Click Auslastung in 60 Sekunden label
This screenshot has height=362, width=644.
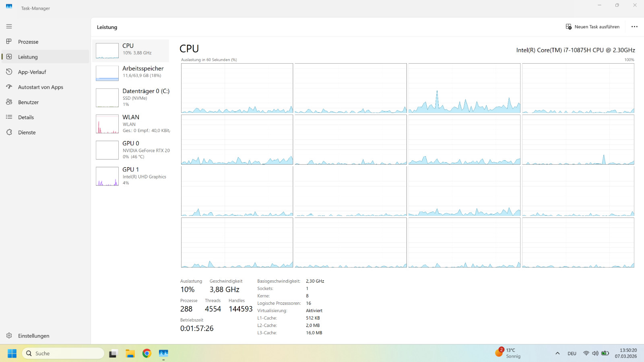tap(209, 60)
